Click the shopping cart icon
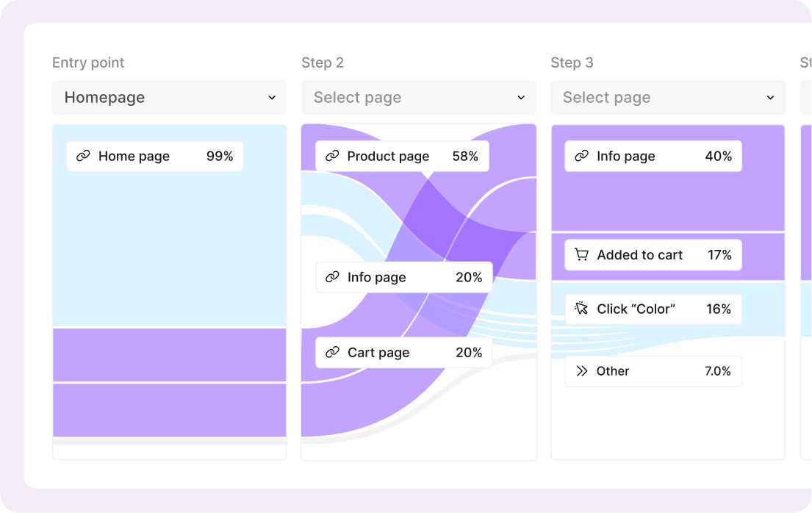Viewport: 812px width, 513px height. pos(581,255)
